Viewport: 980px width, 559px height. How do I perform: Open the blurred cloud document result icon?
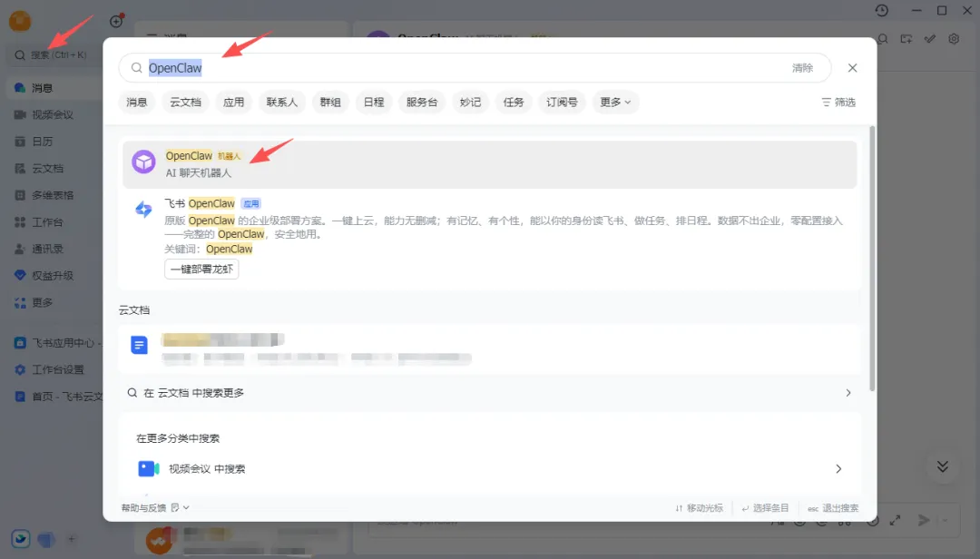pyautogui.click(x=140, y=345)
